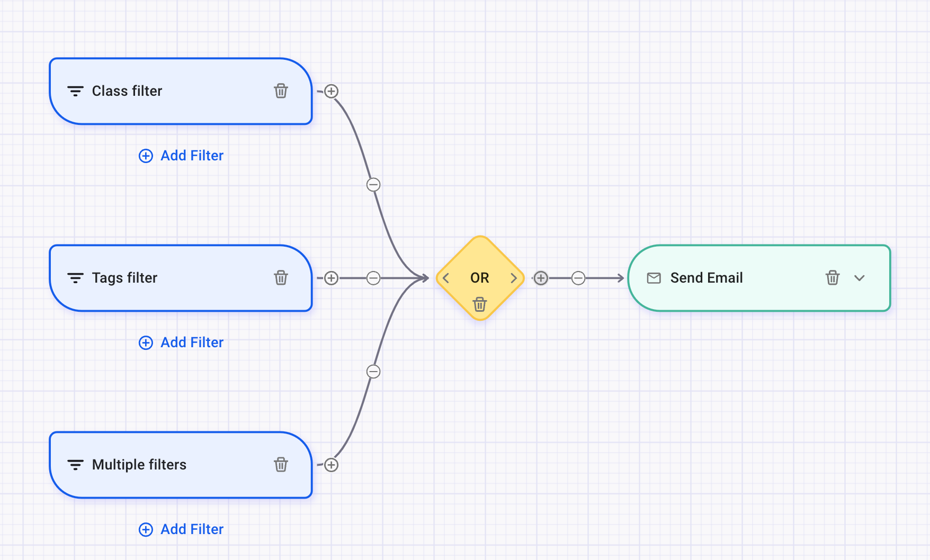Click the minus circle on the Send Email connection

click(578, 277)
